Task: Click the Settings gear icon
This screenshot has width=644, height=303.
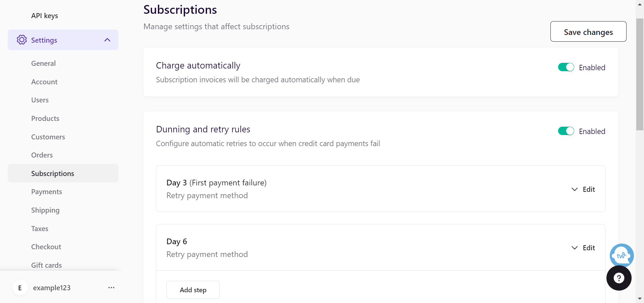Action: pos(22,40)
